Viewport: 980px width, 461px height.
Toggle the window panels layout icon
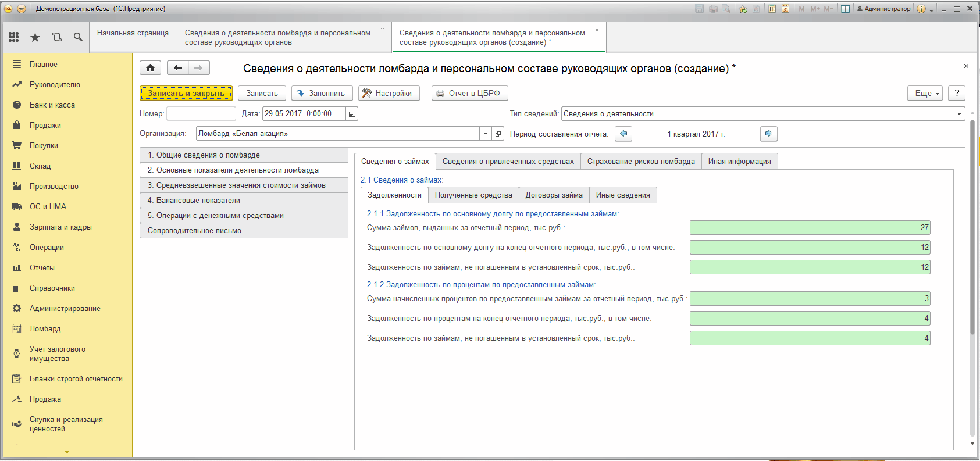click(x=846, y=9)
